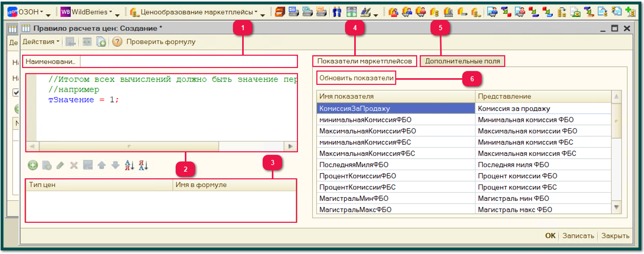Screen dimensions: 644x254
Task: Select the МагистральМаксФБО cell
Action: (x=396, y=209)
